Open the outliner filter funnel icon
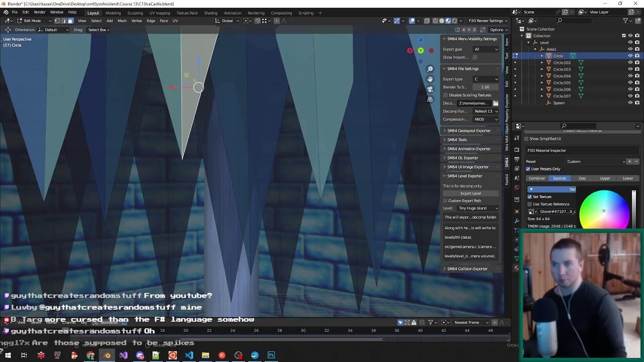 pos(625,21)
